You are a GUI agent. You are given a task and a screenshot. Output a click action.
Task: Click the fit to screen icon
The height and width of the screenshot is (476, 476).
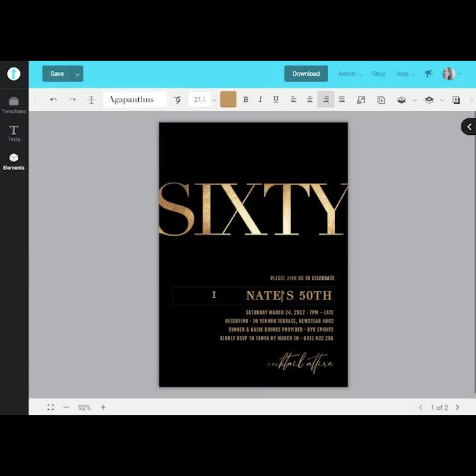(x=51, y=407)
